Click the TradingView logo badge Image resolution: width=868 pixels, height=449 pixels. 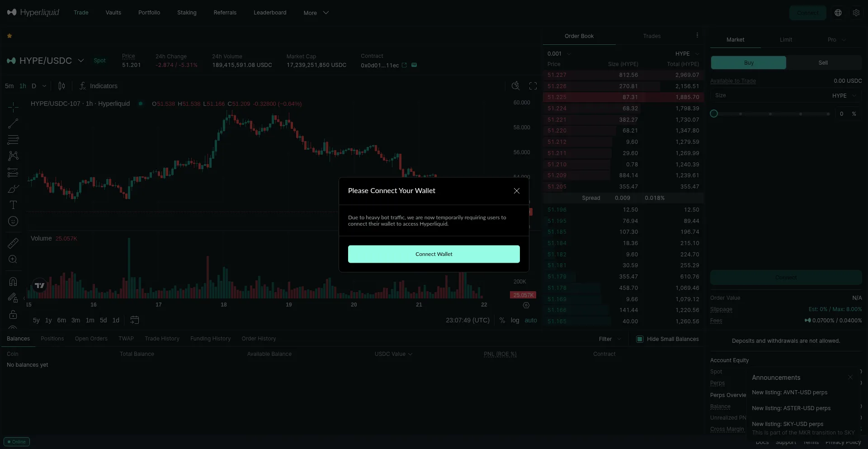click(40, 286)
